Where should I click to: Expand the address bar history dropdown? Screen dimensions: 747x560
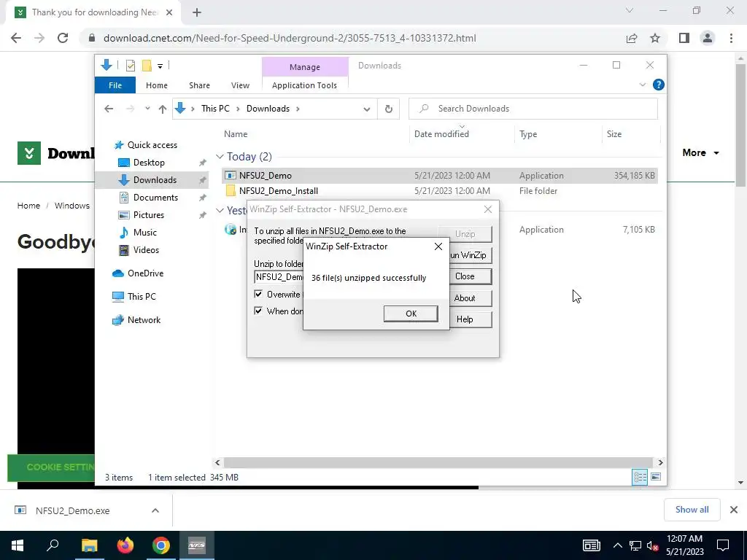(366, 109)
